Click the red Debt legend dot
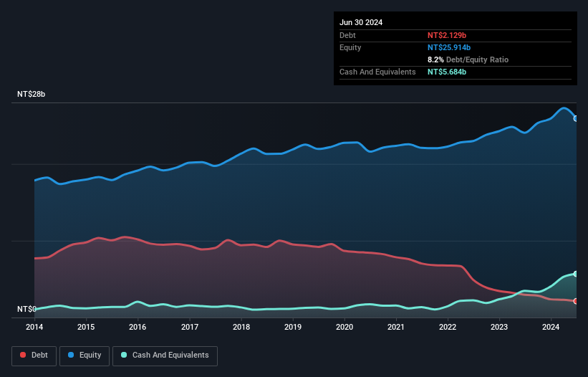 pos(23,355)
